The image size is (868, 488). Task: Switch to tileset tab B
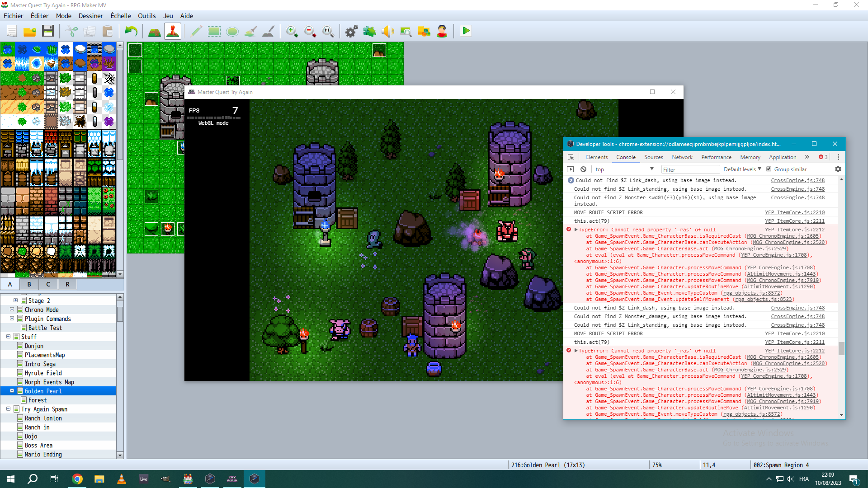(x=29, y=284)
